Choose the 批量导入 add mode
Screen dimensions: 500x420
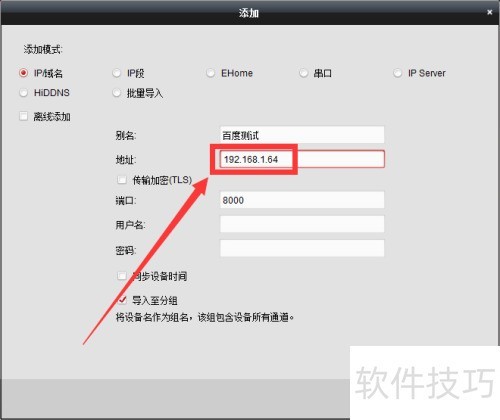coord(117,93)
